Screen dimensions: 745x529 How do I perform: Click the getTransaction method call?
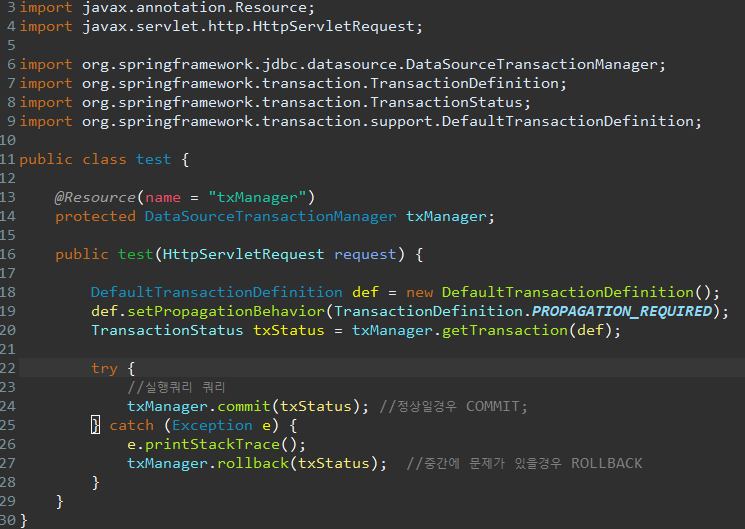click(505, 330)
